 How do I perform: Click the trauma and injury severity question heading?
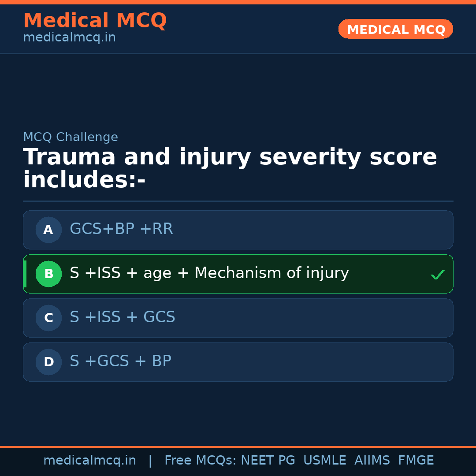click(229, 169)
